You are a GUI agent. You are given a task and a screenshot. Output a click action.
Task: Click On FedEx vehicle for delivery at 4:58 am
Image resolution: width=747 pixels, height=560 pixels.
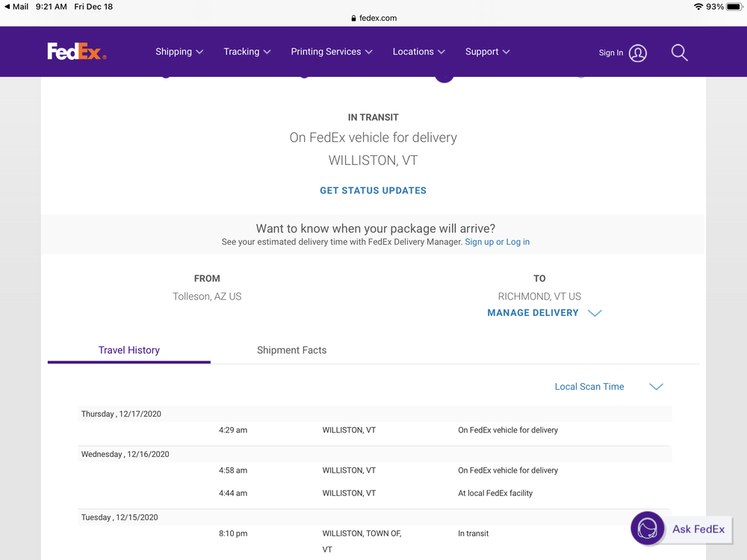tap(508, 470)
